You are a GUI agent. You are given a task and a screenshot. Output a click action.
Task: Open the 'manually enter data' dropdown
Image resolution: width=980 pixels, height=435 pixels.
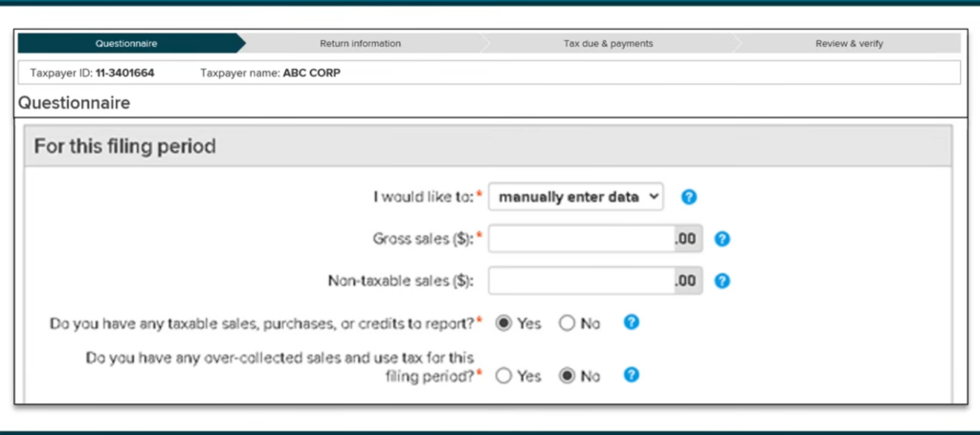pos(575,197)
